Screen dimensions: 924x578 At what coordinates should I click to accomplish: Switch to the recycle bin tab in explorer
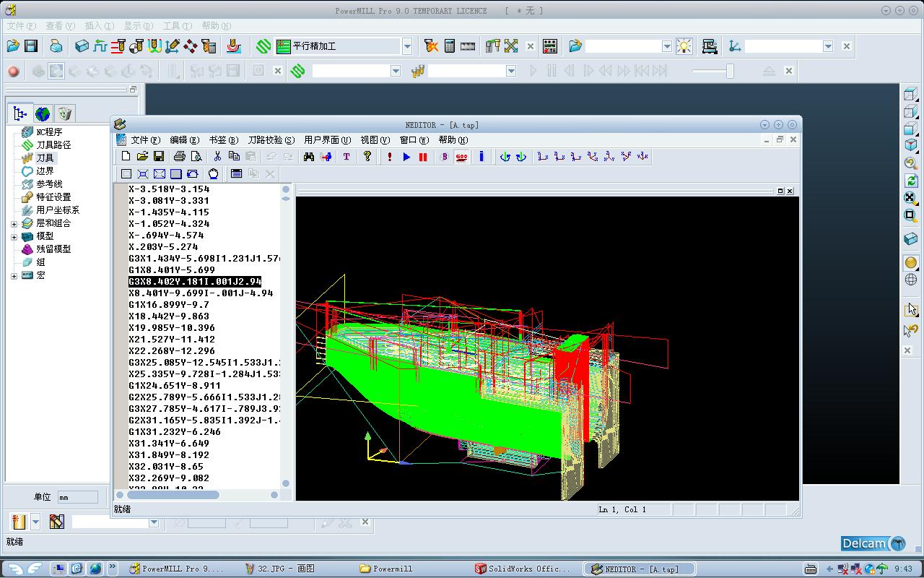pos(65,113)
